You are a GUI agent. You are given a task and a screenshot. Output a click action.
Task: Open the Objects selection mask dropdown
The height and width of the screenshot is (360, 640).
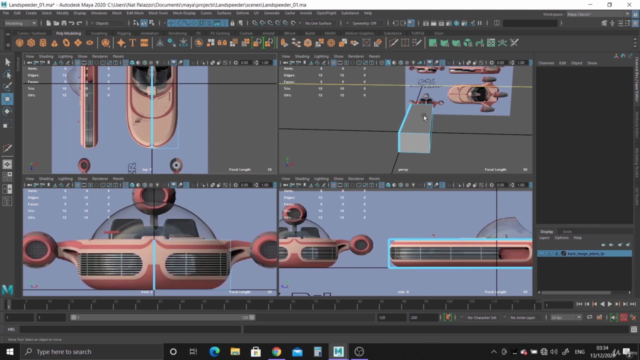(110, 23)
